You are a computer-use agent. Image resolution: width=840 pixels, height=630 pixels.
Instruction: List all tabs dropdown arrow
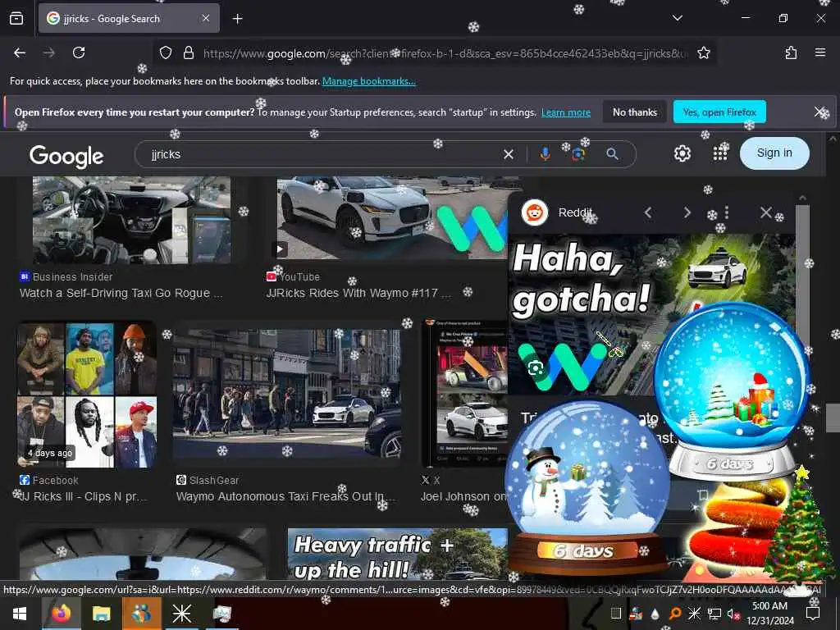(x=677, y=18)
